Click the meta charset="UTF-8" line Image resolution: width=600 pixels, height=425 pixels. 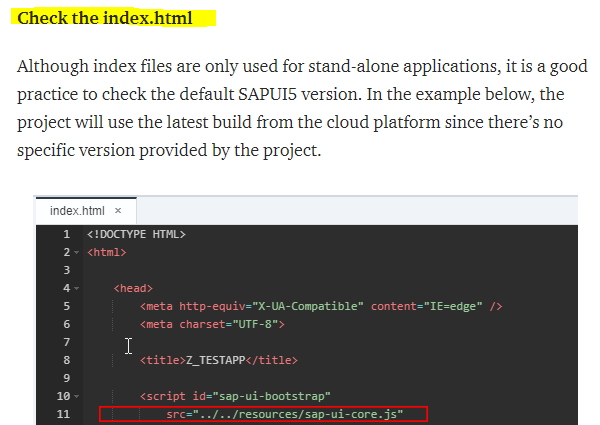point(212,324)
